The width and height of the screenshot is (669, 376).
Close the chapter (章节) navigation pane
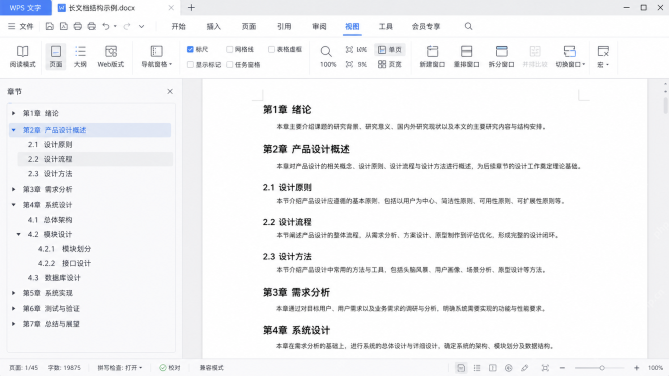pos(170,91)
